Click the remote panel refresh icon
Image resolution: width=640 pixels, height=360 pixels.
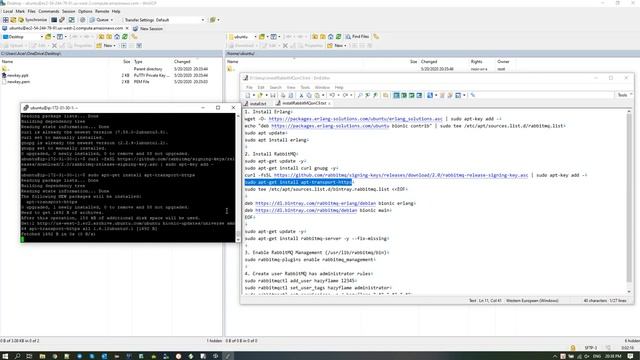point(338,37)
